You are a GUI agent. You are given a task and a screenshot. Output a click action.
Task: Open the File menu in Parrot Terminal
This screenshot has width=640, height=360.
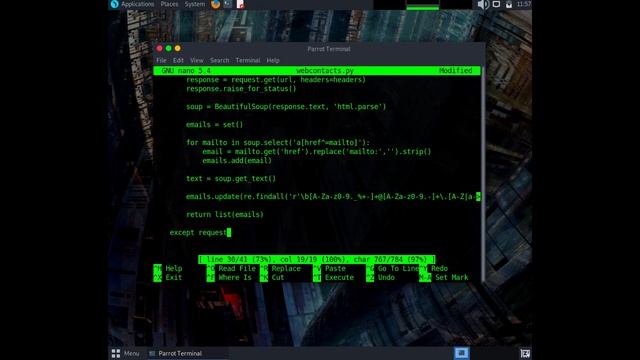(161, 60)
